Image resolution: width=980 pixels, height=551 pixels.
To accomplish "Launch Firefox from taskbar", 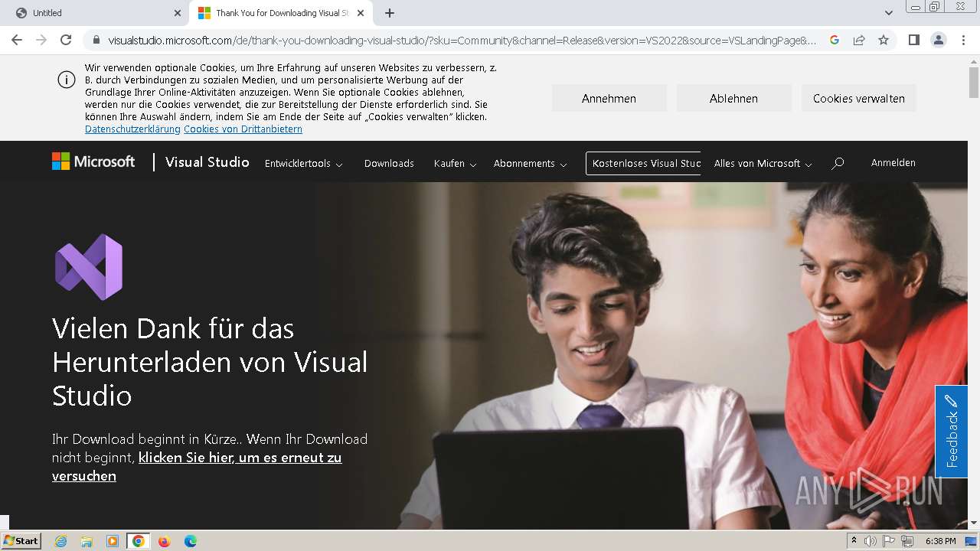I will pyautogui.click(x=164, y=541).
